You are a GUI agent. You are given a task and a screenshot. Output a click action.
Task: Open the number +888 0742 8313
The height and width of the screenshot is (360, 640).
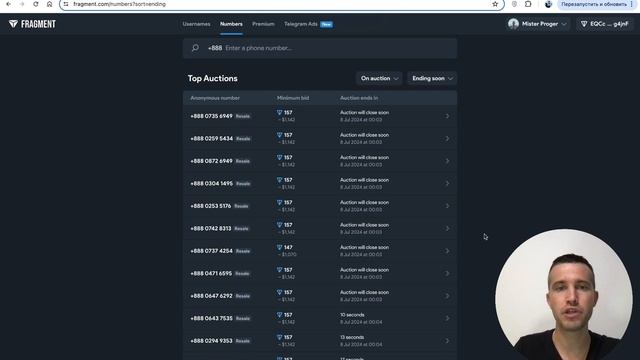(x=211, y=229)
